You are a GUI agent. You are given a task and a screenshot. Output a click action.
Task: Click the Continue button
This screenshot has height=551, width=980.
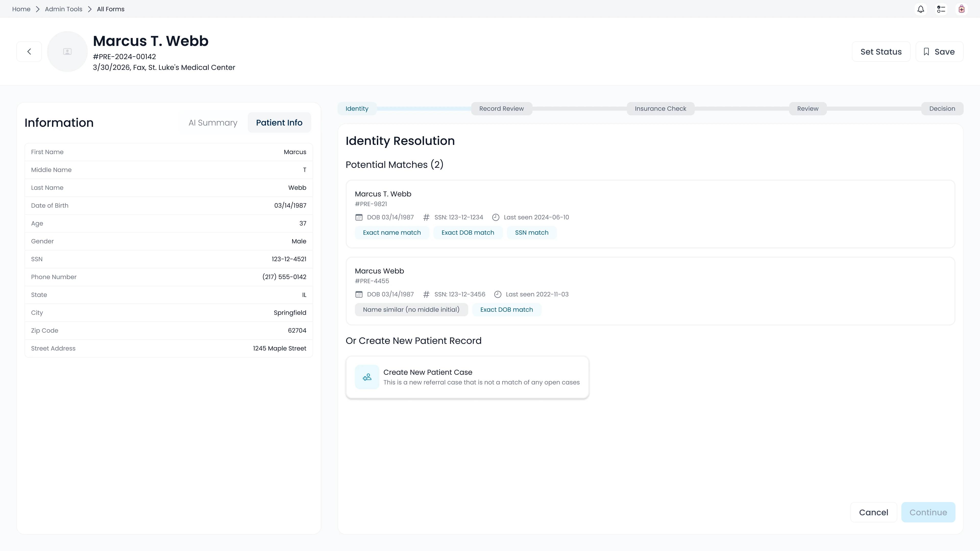pyautogui.click(x=928, y=512)
